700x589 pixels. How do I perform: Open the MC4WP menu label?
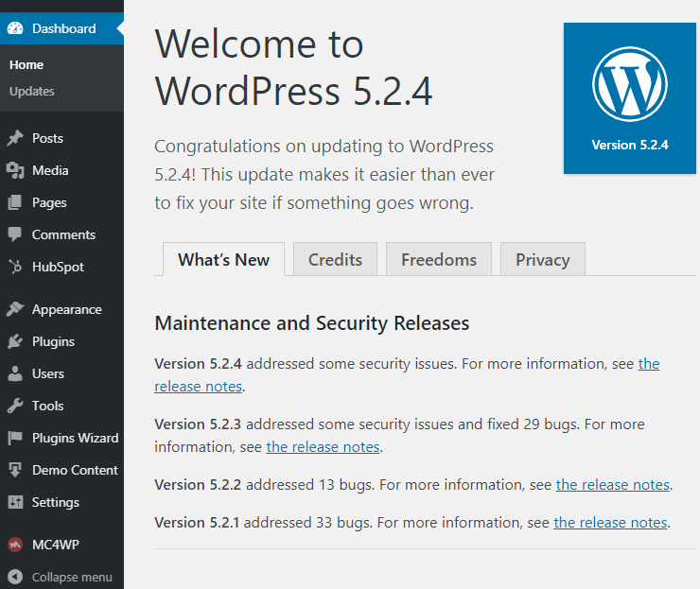coord(56,545)
